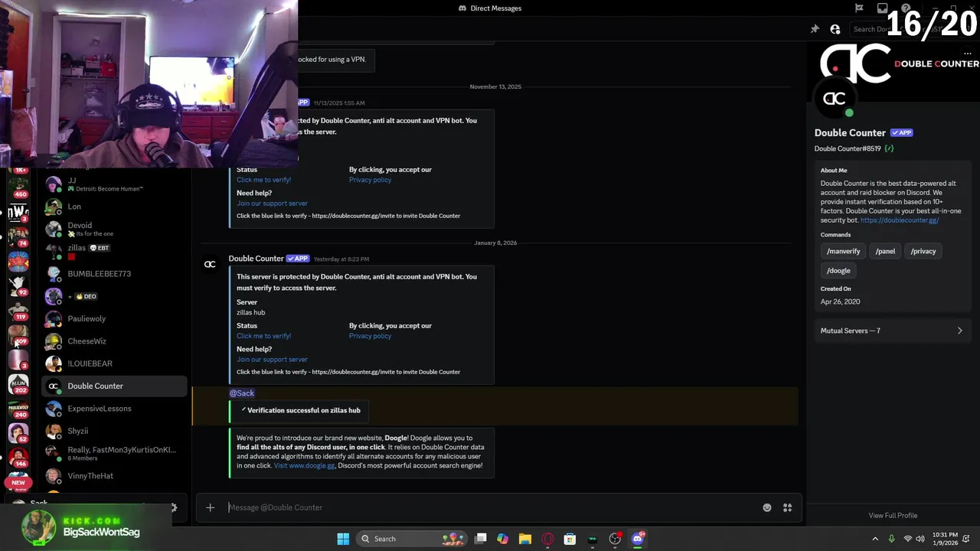This screenshot has height=551, width=980.
Task: Open the group DM with 8 Members
Action: click(113, 453)
